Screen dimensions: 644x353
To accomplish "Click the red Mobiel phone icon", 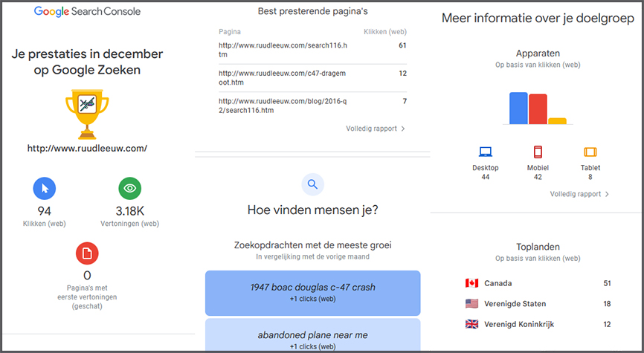I will point(538,152).
